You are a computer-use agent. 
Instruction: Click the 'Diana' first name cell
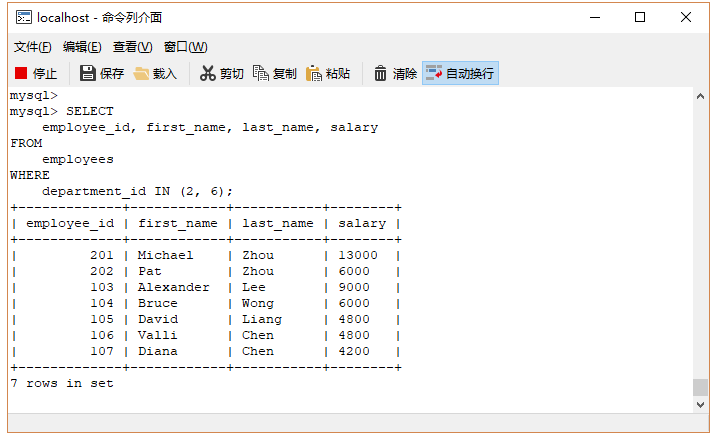click(x=158, y=351)
